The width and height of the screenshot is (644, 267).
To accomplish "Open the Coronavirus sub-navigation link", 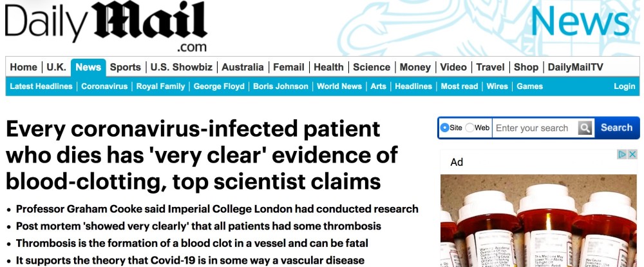I will (105, 86).
